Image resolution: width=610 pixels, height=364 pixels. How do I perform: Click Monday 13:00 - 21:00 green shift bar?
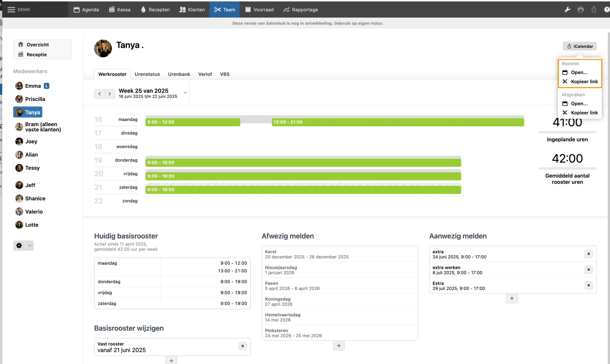point(397,122)
